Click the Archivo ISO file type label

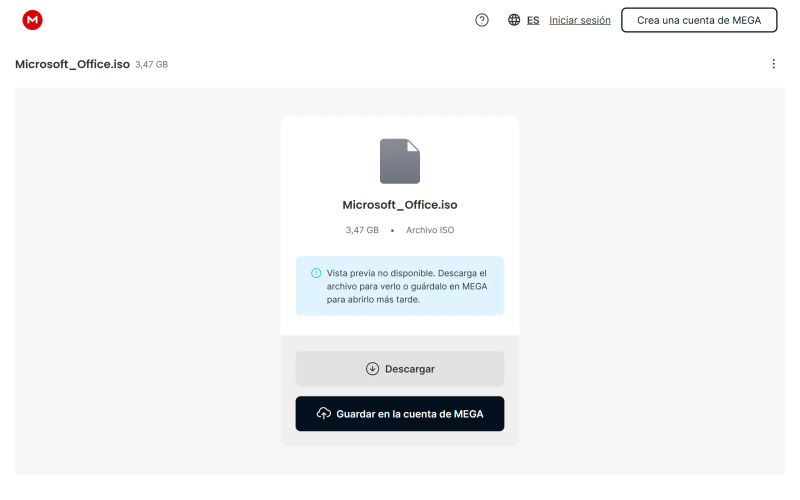(x=430, y=230)
